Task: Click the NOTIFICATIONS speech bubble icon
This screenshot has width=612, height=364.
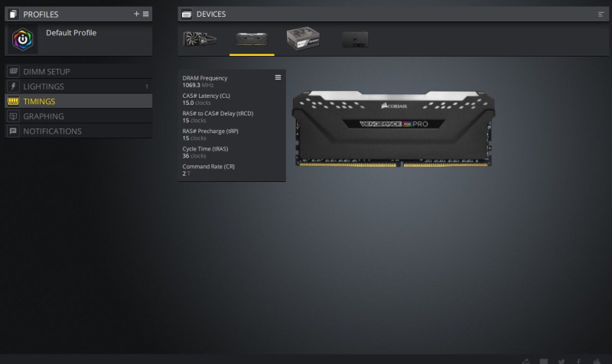Action: (x=13, y=131)
